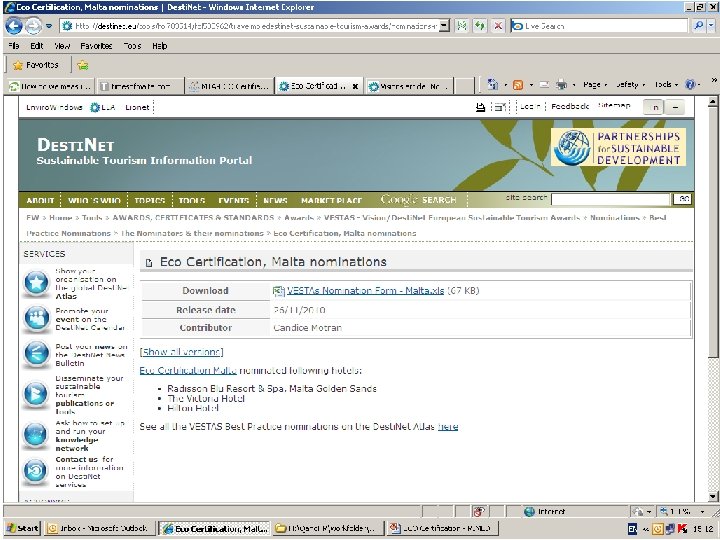Open the WHO'S WHO navigation item

coord(94,201)
